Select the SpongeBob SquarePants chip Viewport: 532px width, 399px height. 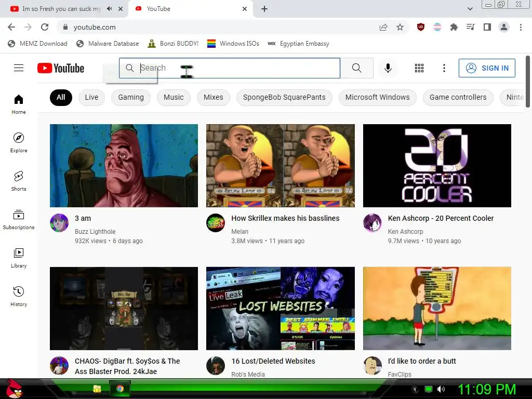[x=284, y=97]
